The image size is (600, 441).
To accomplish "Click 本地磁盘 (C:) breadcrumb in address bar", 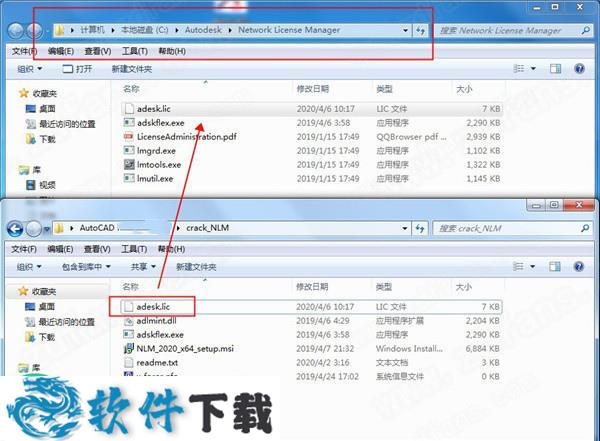I will click(145, 30).
